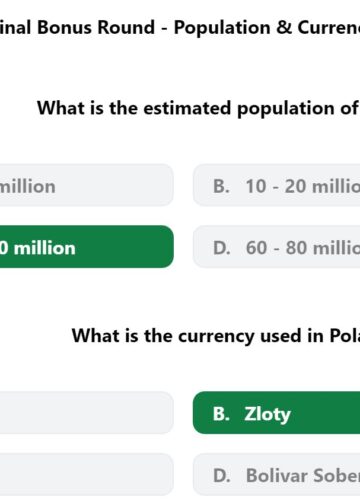Viewport: 360px width, 504px height.
Task: Click the green highlighted million population answer
Action: pos(87,247)
